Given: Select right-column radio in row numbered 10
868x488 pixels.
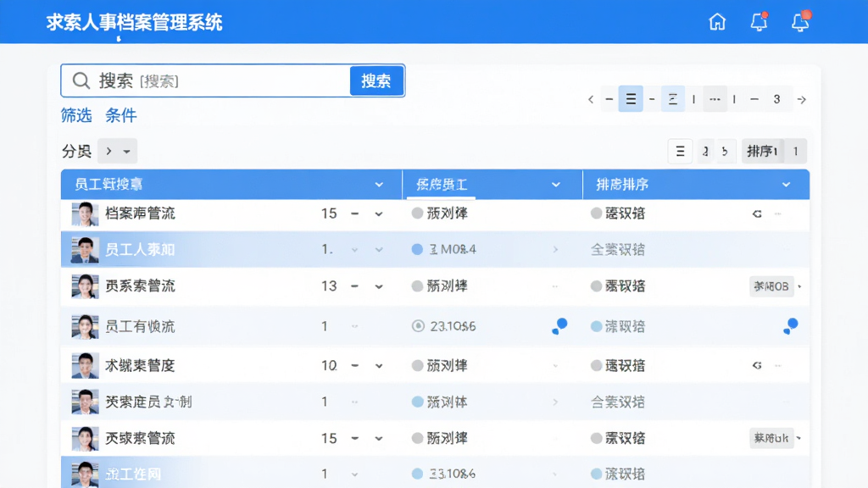Looking at the screenshot, I should (x=596, y=365).
